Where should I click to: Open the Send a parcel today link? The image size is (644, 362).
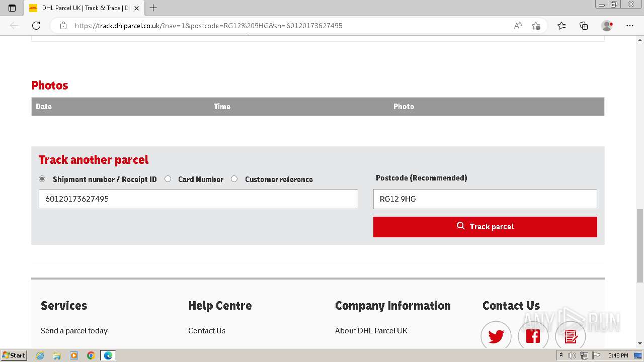[74, 330]
